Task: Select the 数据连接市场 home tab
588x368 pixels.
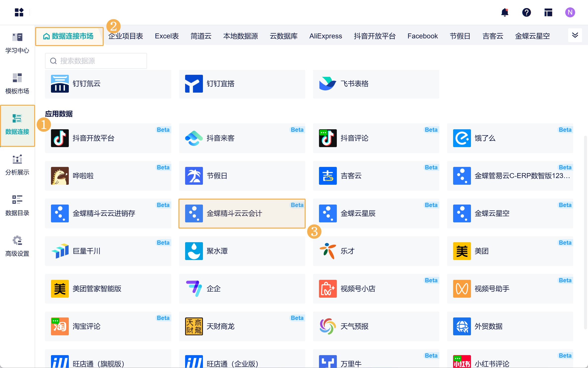Action: tap(69, 36)
